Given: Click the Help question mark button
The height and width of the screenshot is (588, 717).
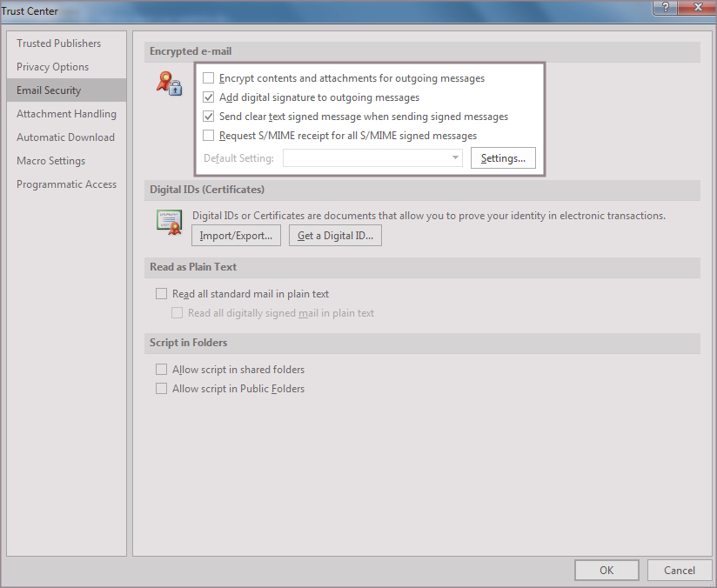Looking at the screenshot, I should (665, 7).
